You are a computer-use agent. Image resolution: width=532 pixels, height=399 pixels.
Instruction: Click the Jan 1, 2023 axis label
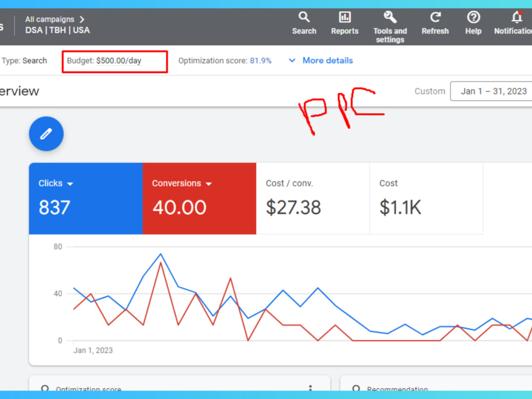click(93, 350)
